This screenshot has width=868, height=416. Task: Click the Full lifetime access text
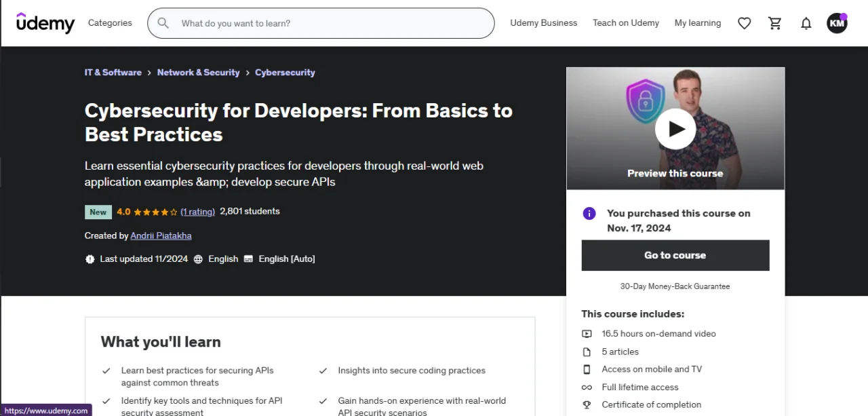(x=640, y=387)
